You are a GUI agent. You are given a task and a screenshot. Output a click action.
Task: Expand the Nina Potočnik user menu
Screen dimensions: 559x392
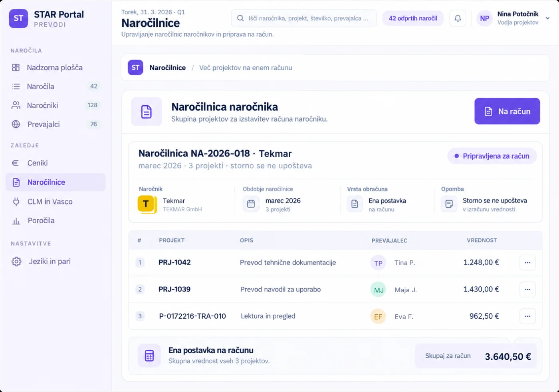pos(548,18)
